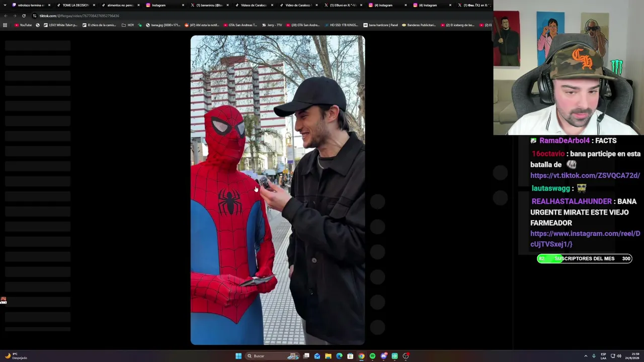Open File Explorer from the taskbar

coord(328,356)
